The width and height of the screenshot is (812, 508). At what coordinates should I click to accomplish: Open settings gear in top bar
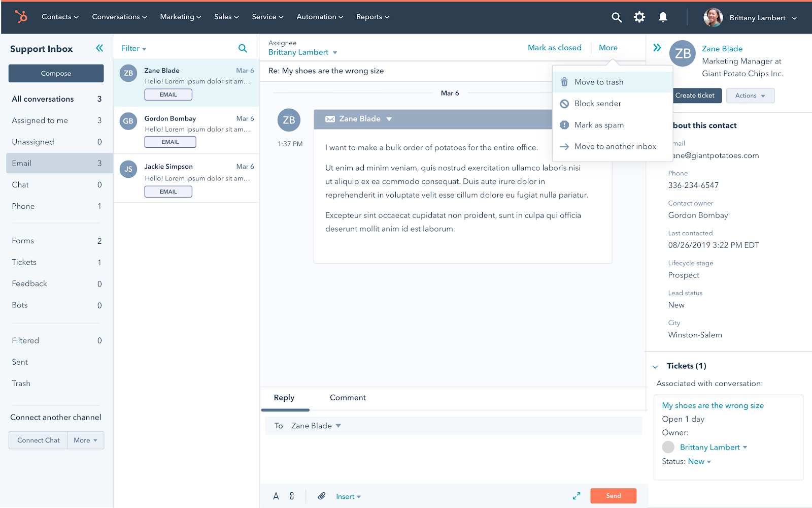[639, 17]
